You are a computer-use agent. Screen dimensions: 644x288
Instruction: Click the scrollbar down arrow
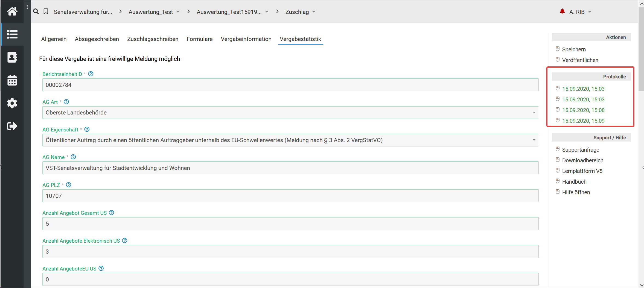click(641, 285)
